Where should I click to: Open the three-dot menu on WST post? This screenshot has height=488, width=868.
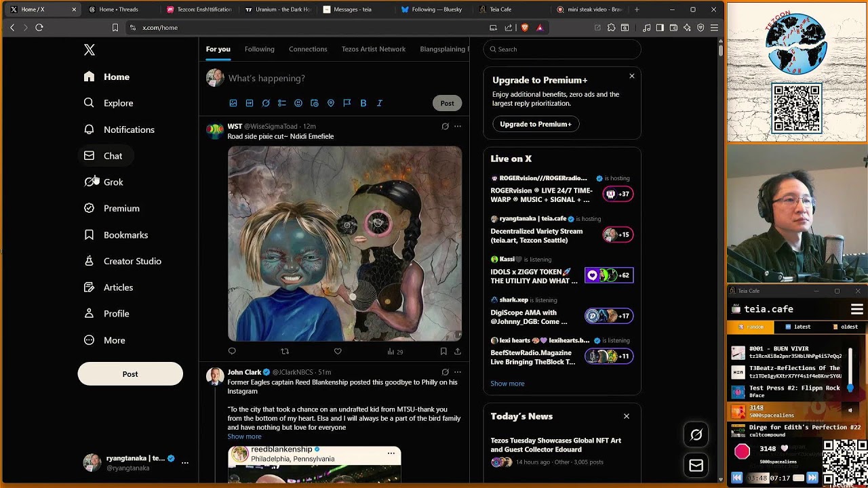point(458,126)
